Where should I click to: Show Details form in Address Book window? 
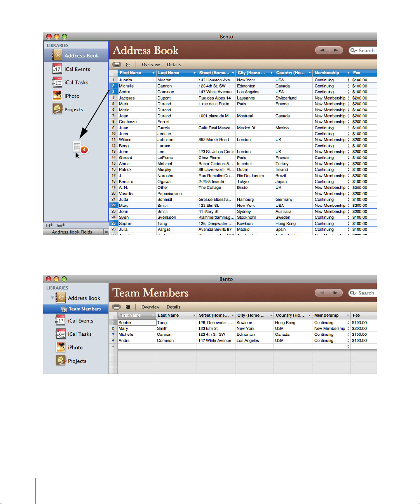[x=174, y=65]
